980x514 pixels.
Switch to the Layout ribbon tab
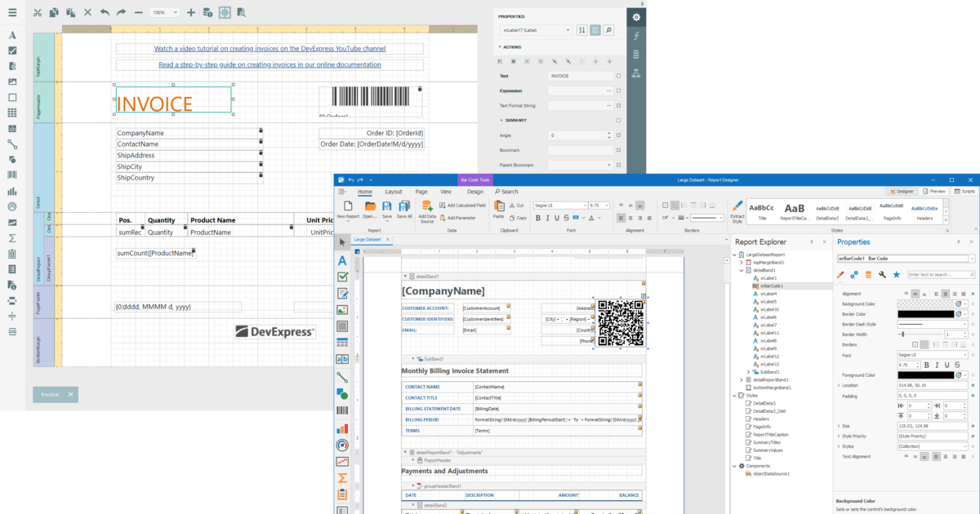pyautogui.click(x=394, y=192)
